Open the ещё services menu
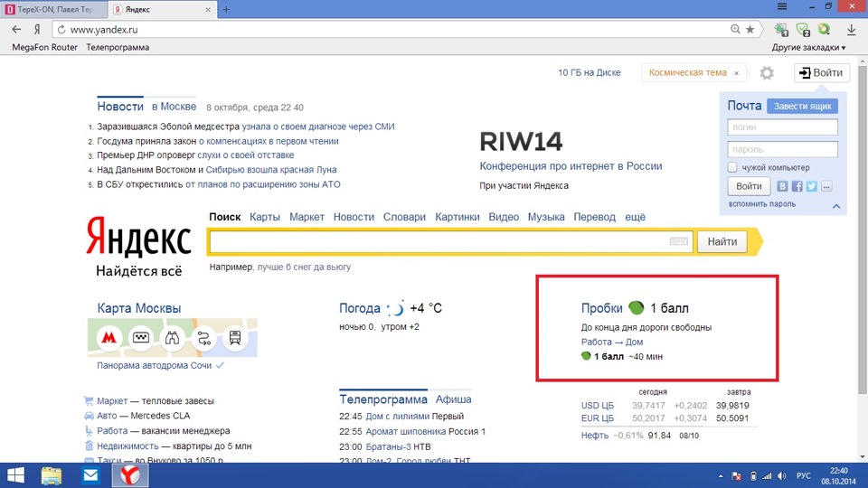 [x=635, y=217]
